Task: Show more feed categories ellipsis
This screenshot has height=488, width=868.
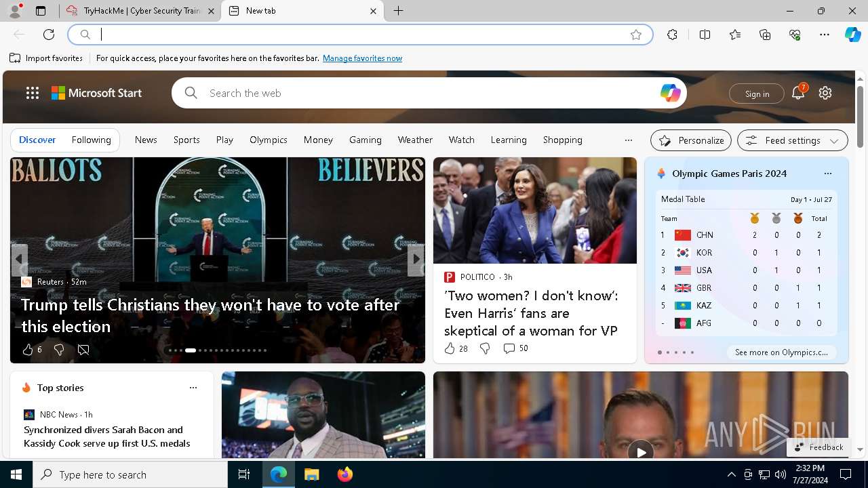Action: [x=629, y=140]
